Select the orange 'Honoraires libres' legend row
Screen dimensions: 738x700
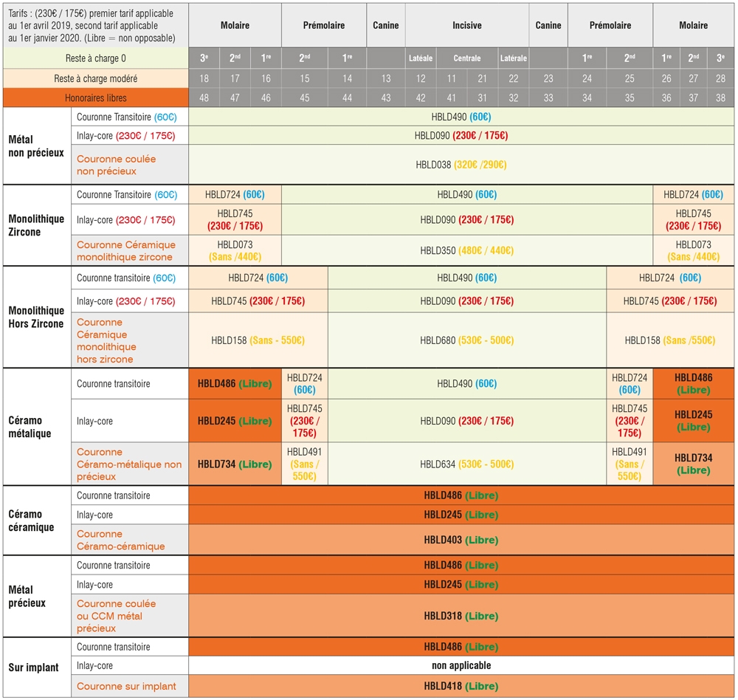[95, 97]
